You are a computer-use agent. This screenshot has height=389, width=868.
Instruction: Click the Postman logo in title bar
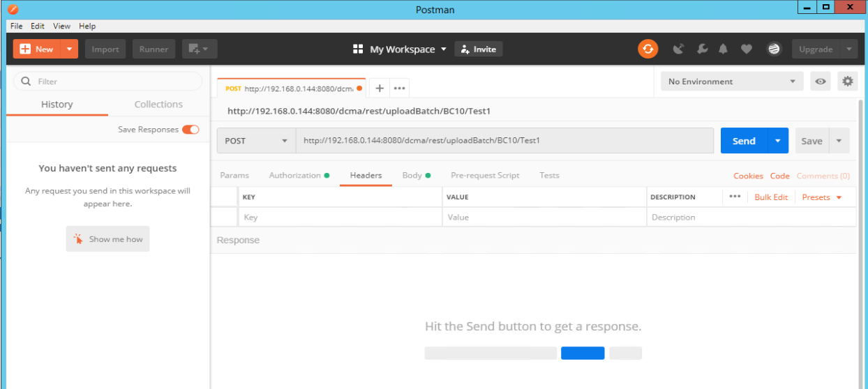point(13,10)
